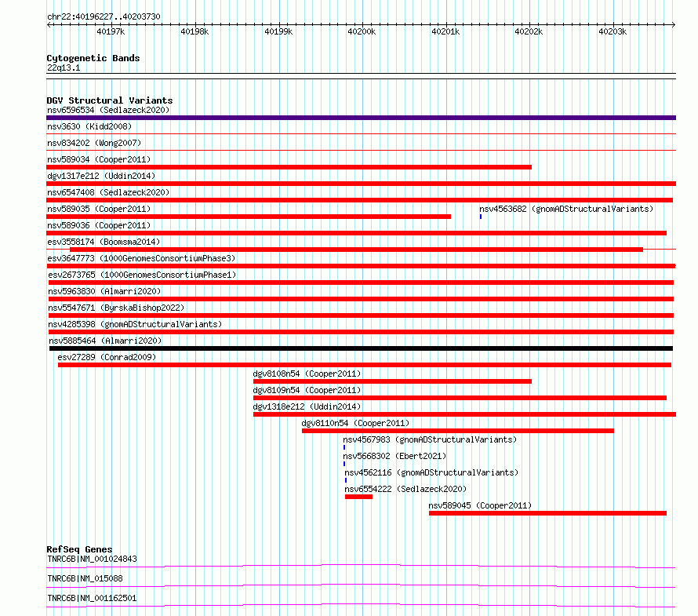Click the red nsv589035 variant bar
The image size is (698, 616).
(x=249, y=217)
